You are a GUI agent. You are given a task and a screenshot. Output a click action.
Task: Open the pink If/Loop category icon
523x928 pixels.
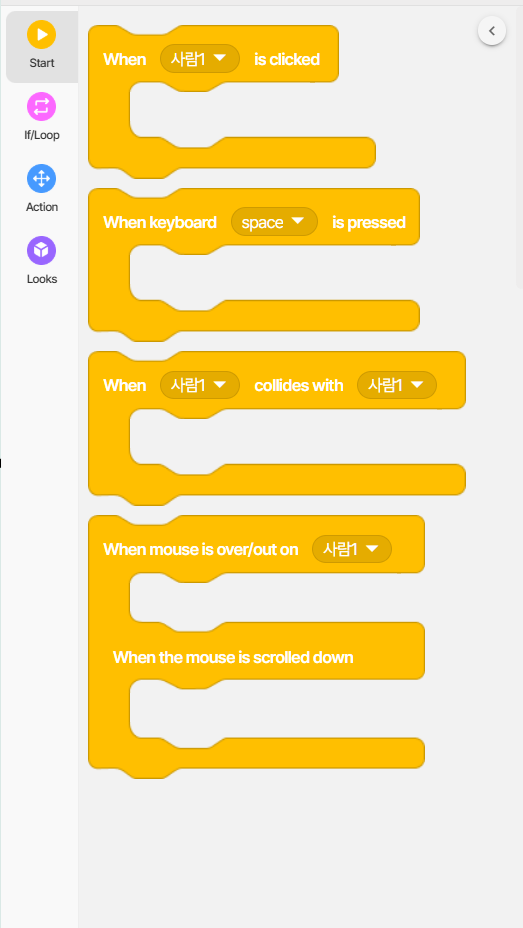pos(41,107)
